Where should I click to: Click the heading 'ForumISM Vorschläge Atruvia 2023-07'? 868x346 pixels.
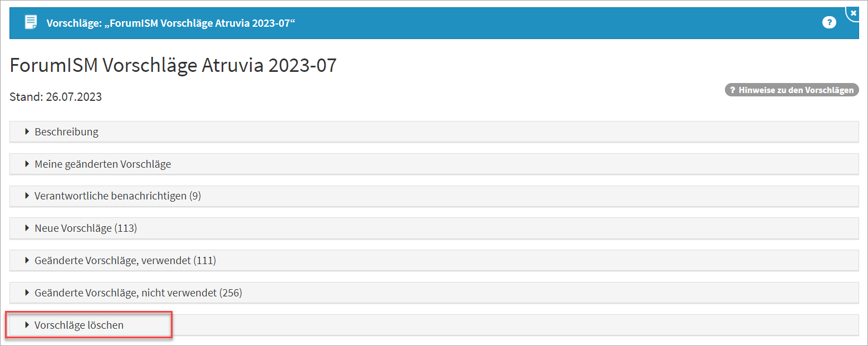(173, 66)
